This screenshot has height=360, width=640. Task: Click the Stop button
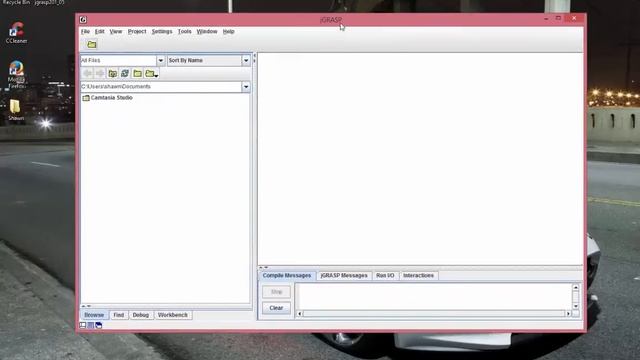tap(276, 292)
